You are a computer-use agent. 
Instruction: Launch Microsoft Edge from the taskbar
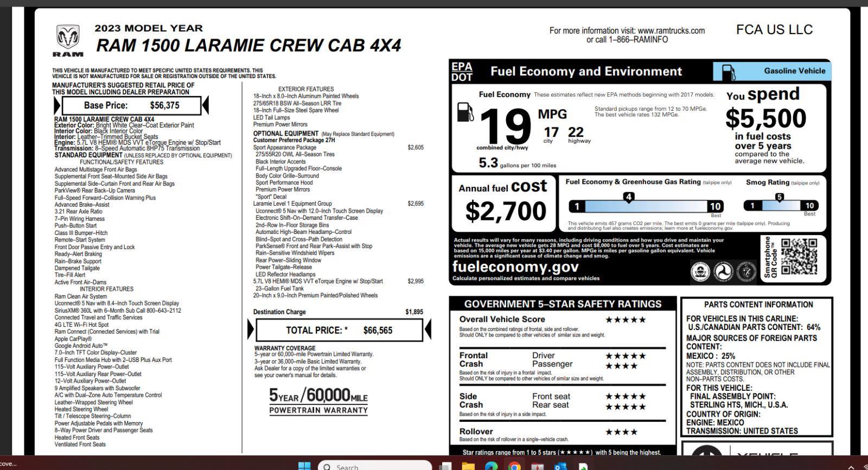tap(491, 466)
